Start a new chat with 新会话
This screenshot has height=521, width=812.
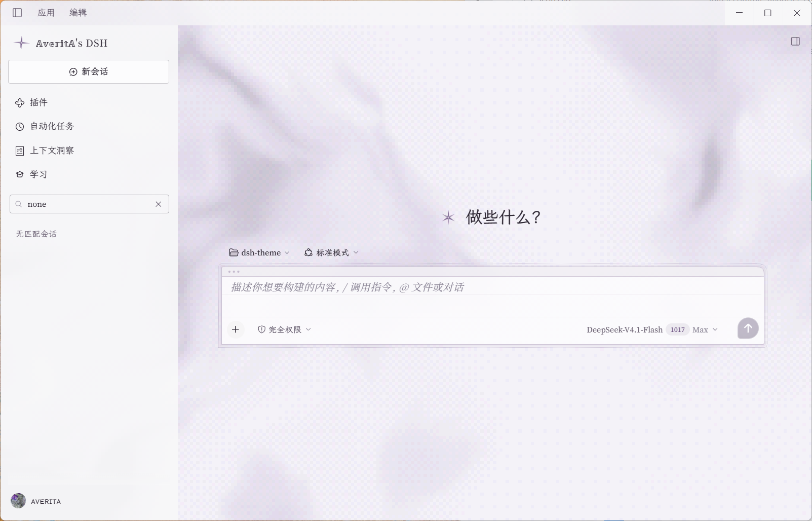[89, 71]
